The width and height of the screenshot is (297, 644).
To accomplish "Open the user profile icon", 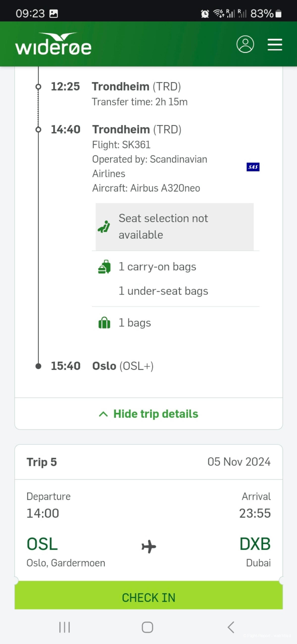I will [245, 44].
